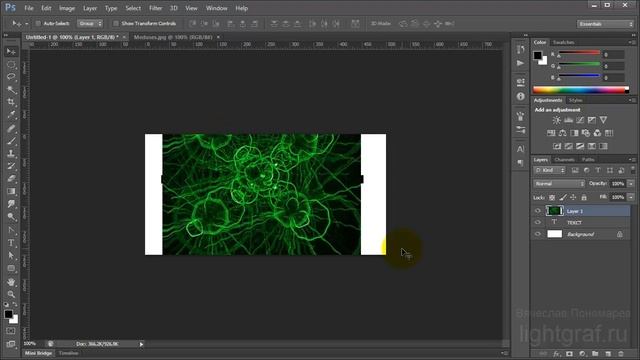Click the foreground color in Color panel
The height and width of the screenshot is (360, 640).
(x=538, y=55)
